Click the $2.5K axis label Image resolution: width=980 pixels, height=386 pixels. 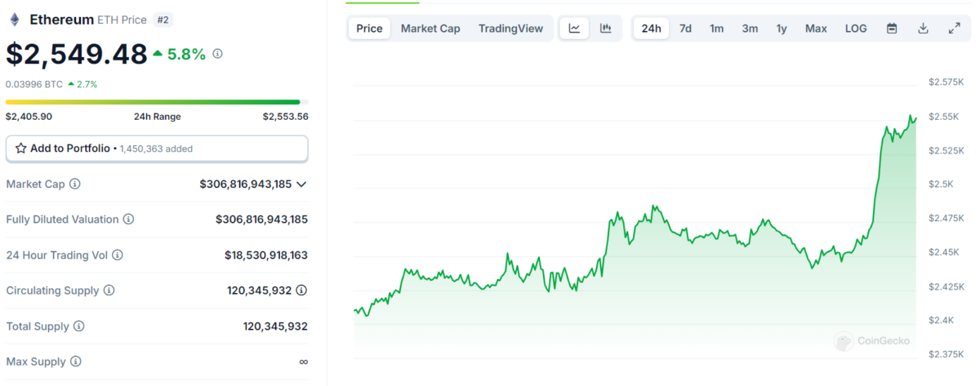pos(942,184)
